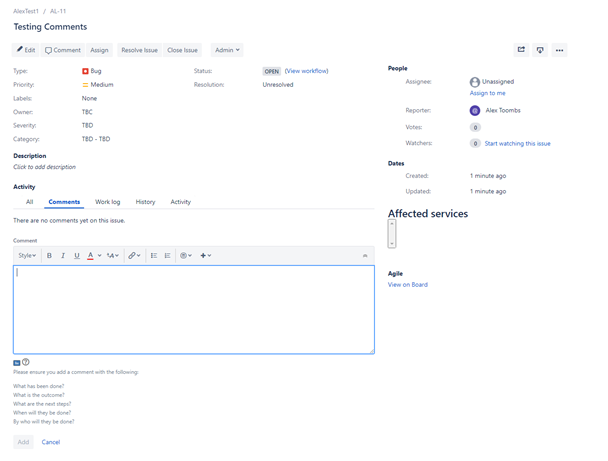Open the more formatting dropdown
The width and height of the screenshot is (608, 461).
pos(113,256)
